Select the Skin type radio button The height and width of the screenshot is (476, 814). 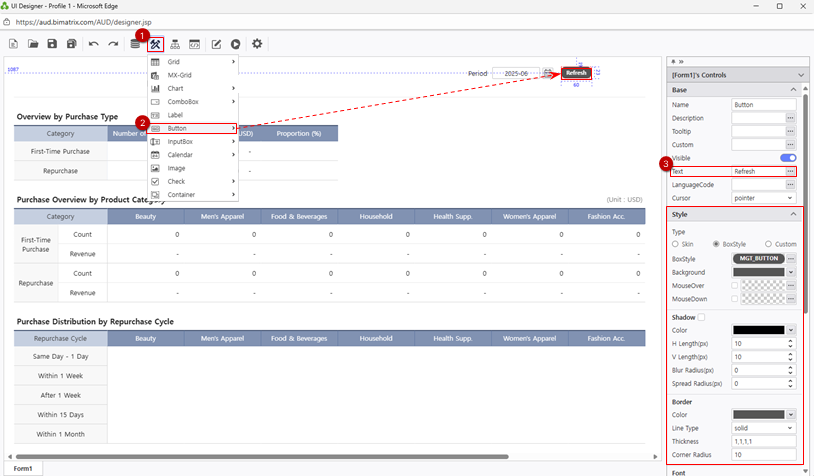pos(676,244)
